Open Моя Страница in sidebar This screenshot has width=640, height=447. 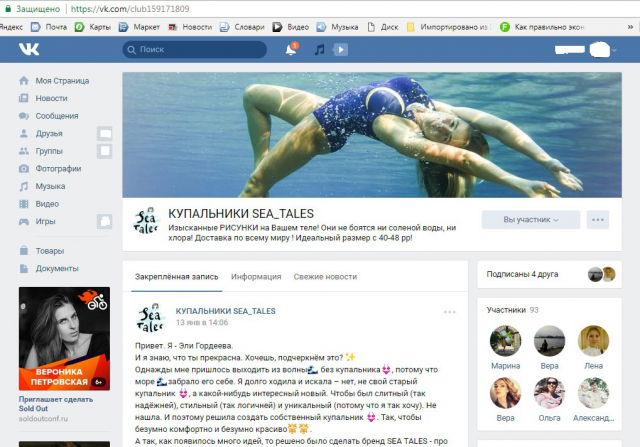coord(62,81)
